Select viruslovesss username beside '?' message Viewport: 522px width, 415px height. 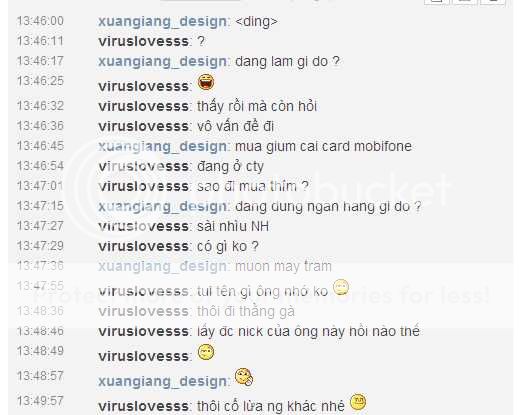click(x=144, y=41)
